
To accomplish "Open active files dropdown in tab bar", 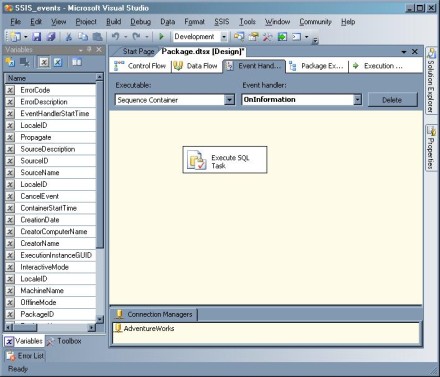I will point(404,52).
